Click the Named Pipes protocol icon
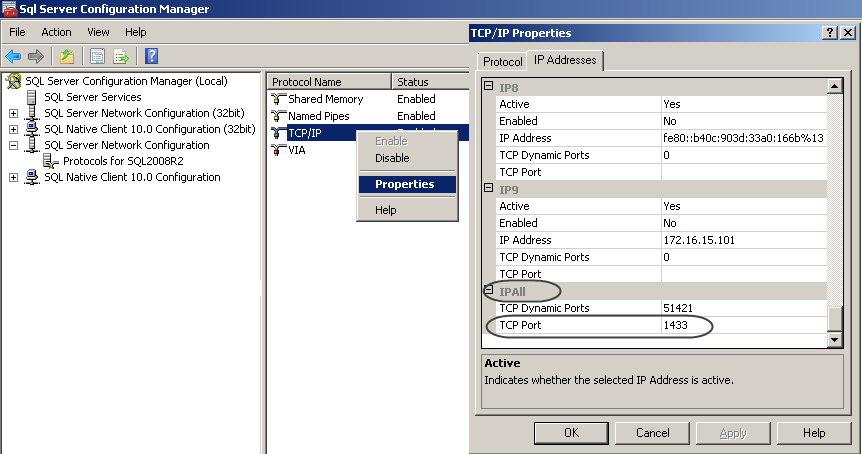Screen dimensions: 862x454 [x=279, y=116]
